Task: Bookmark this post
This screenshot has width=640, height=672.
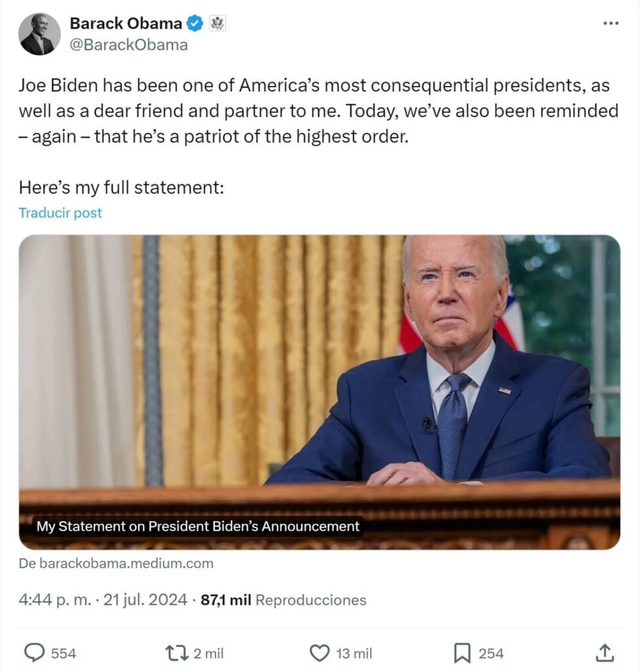Action: point(462,654)
